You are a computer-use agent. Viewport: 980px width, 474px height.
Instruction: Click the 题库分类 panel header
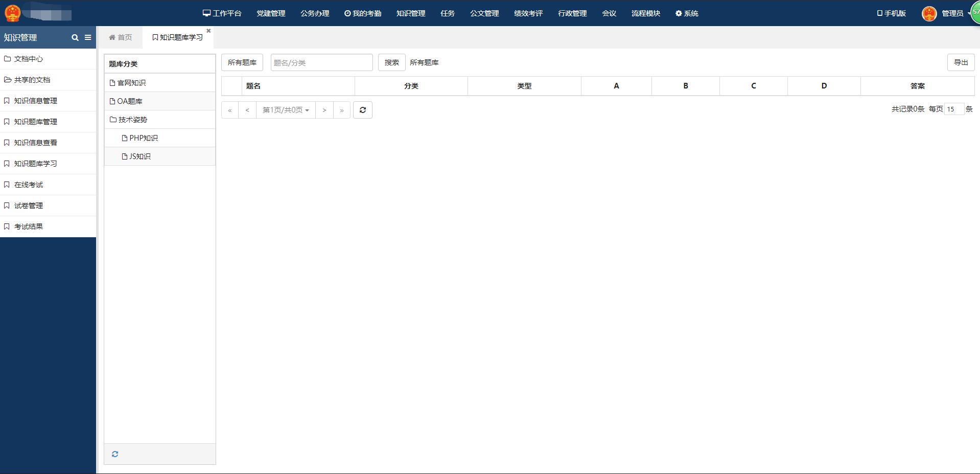coord(159,64)
